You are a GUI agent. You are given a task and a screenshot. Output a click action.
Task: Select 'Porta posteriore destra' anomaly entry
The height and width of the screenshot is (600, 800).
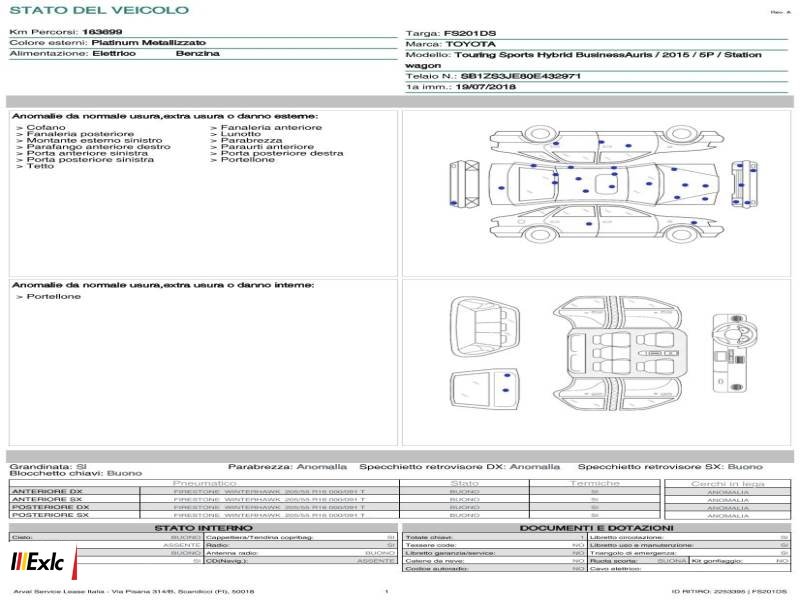click(x=282, y=153)
